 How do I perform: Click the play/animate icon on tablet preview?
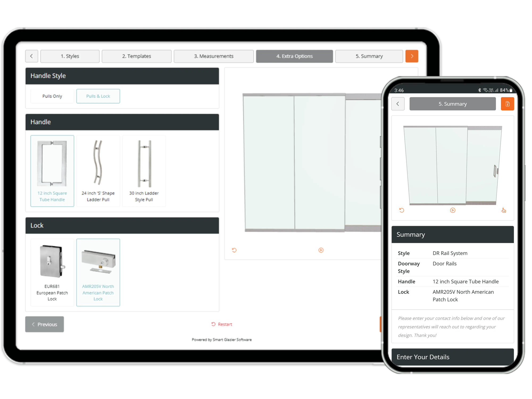(321, 250)
